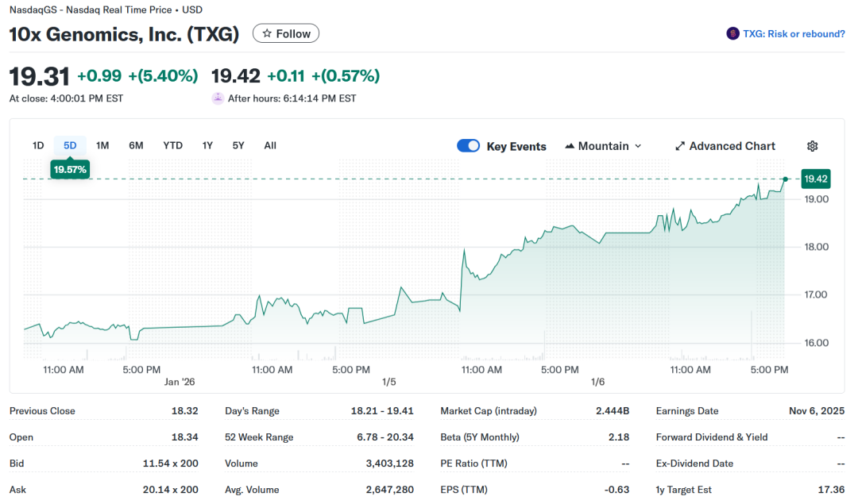Image resolution: width=858 pixels, height=504 pixels.
Task: Select the 1D time range tab
Action: 38,145
